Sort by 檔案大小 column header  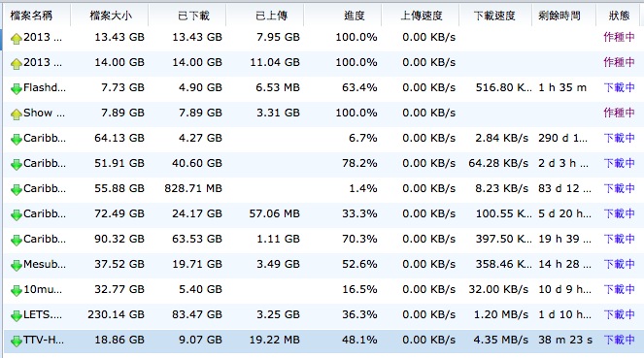[x=111, y=16]
